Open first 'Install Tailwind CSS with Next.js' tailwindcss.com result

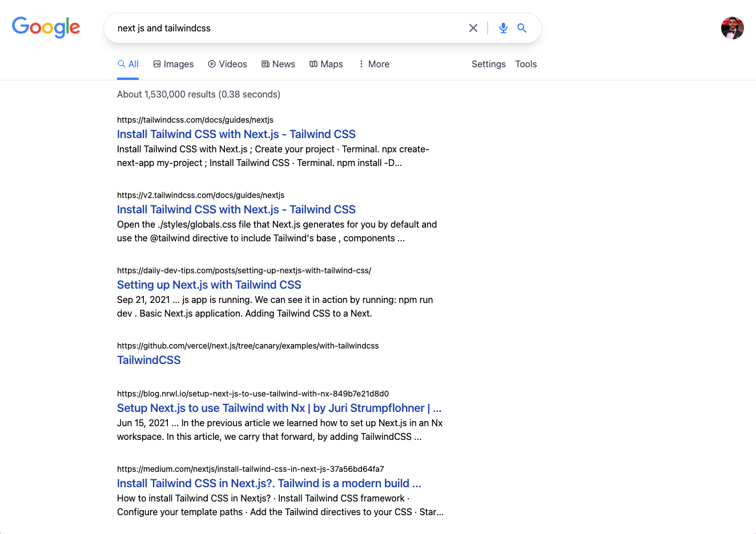tap(236, 134)
